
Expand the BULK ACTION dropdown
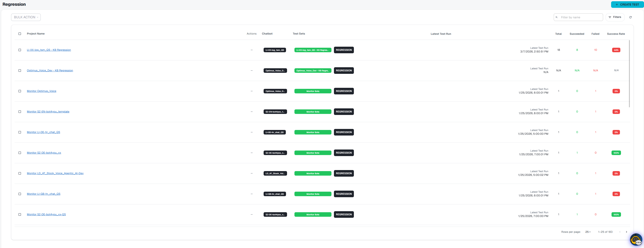(x=26, y=17)
